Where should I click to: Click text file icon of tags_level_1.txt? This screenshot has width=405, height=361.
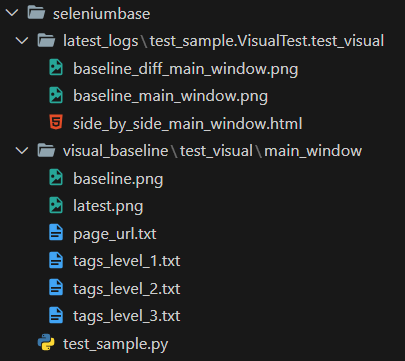pyautogui.click(x=56, y=260)
